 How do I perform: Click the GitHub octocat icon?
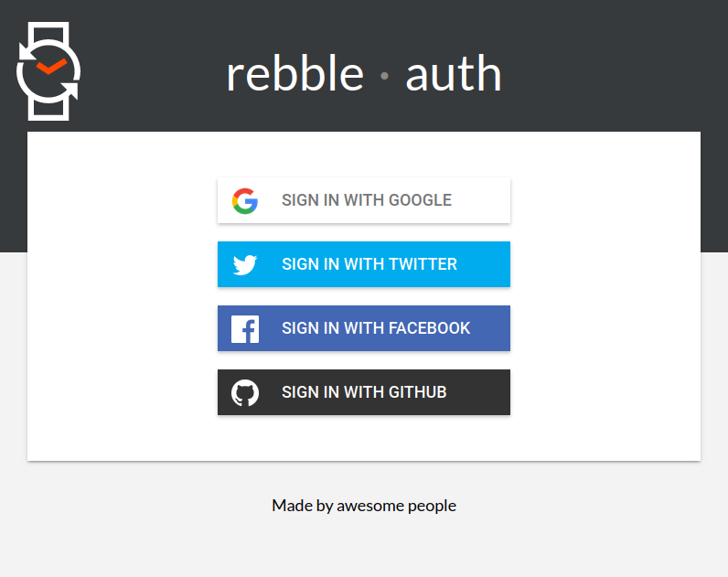[x=245, y=392]
